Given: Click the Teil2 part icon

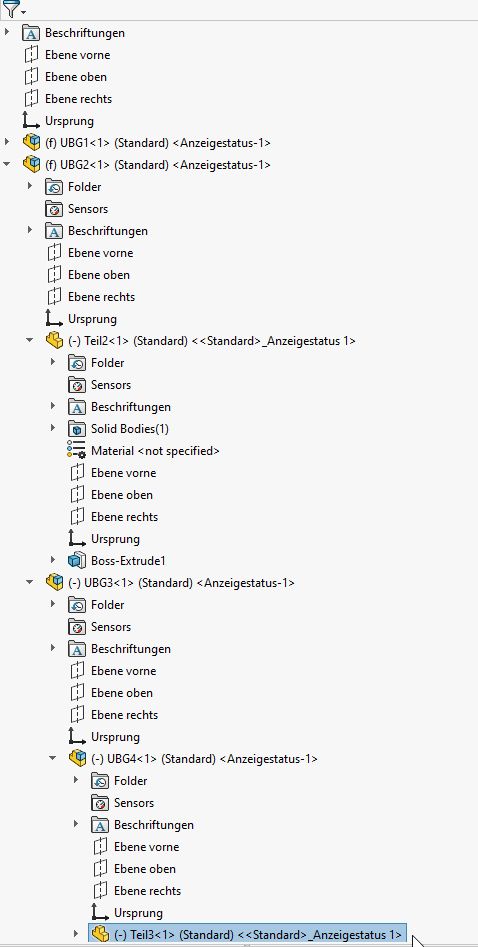Looking at the screenshot, I should [54, 341].
